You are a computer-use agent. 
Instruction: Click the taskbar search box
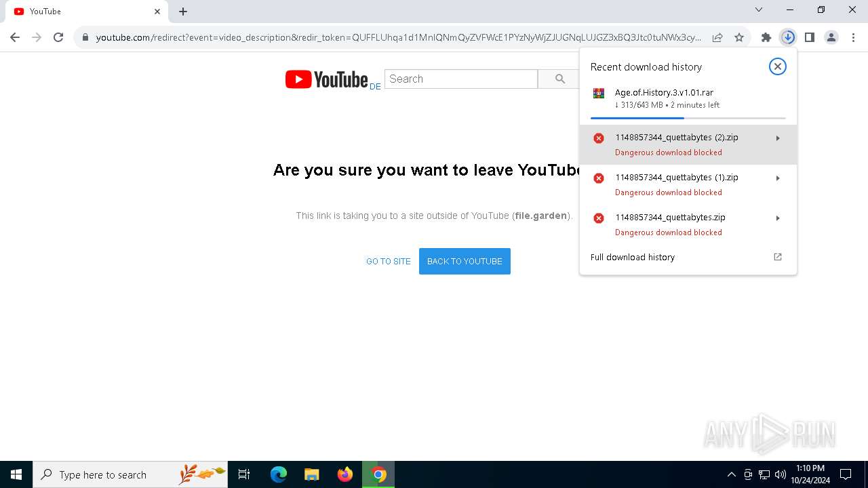point(130,474)
